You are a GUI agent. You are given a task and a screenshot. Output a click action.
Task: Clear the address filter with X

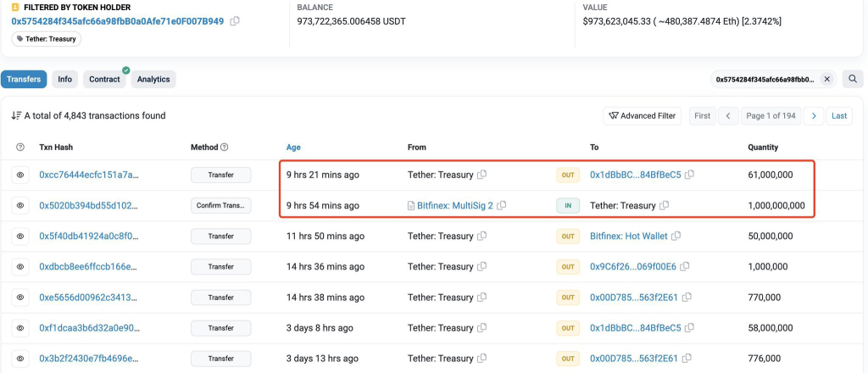click(827, 80)
